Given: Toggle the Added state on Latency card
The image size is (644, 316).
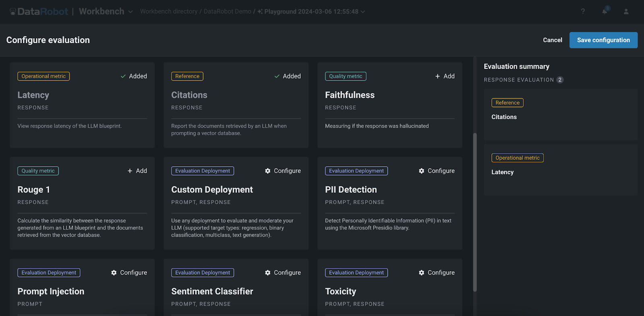Looking at the screenshot, I should click(134, 76).
